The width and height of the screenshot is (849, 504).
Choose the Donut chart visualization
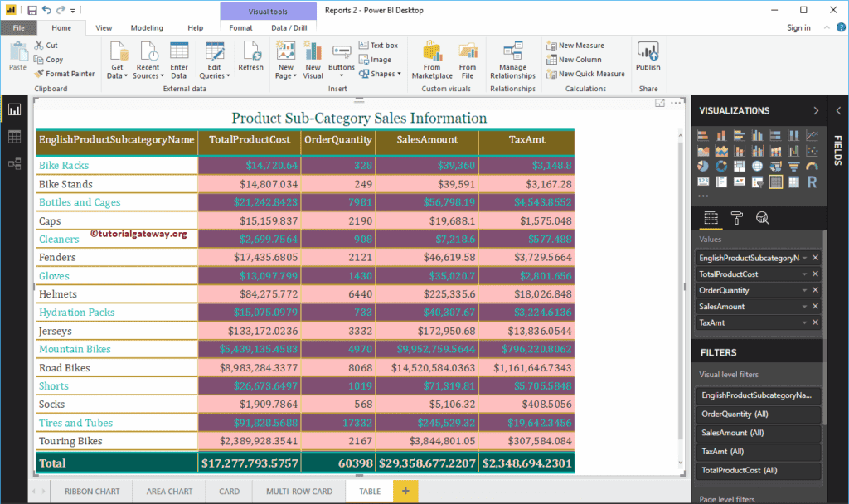tap(721, 166)
